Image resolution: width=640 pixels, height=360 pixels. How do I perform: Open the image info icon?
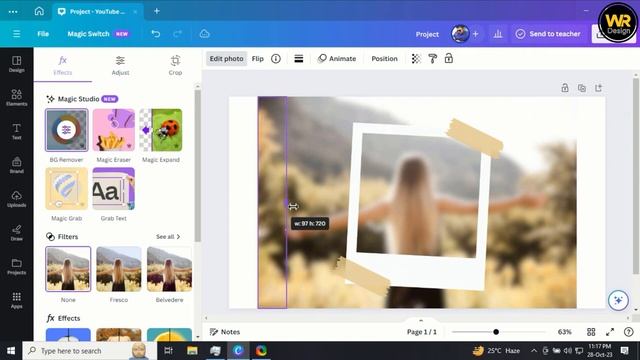pyautogui.click(x=276, y=59)
